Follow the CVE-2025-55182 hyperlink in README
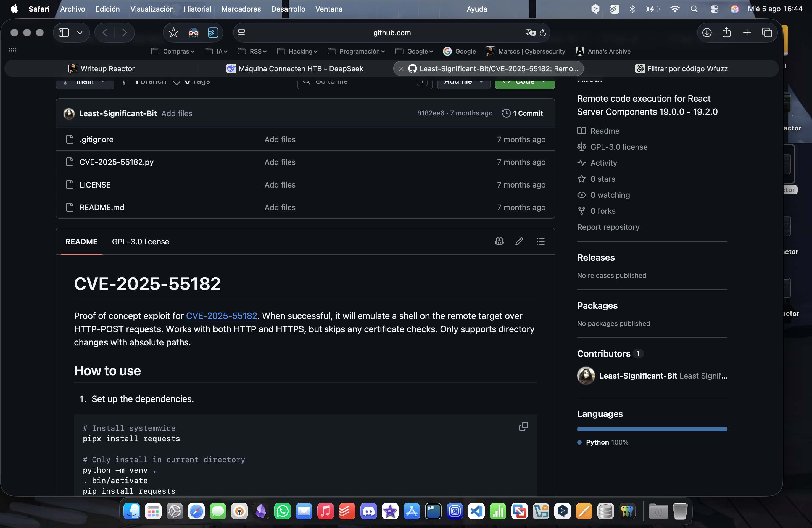This screenshot has height=528, width=812. (x=222, y=316)
